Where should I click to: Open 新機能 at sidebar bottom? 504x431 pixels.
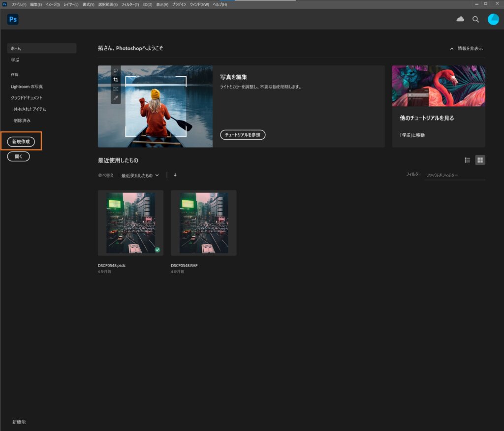[x=19, y=422]
